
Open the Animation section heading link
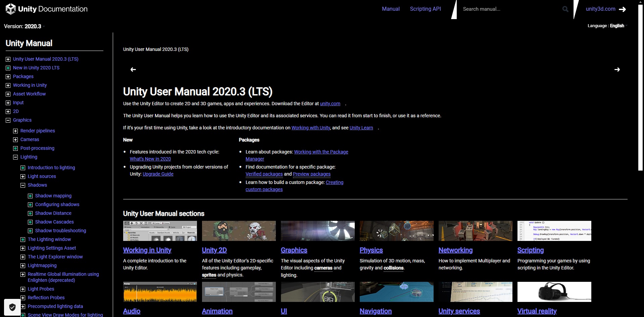coord(217,311)
